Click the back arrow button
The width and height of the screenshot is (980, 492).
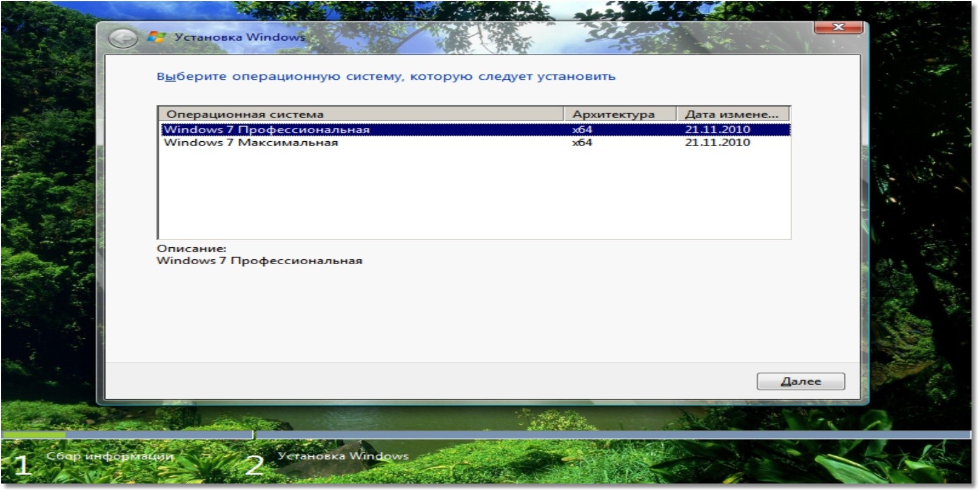pyautogui.click(x=122, y=38)
